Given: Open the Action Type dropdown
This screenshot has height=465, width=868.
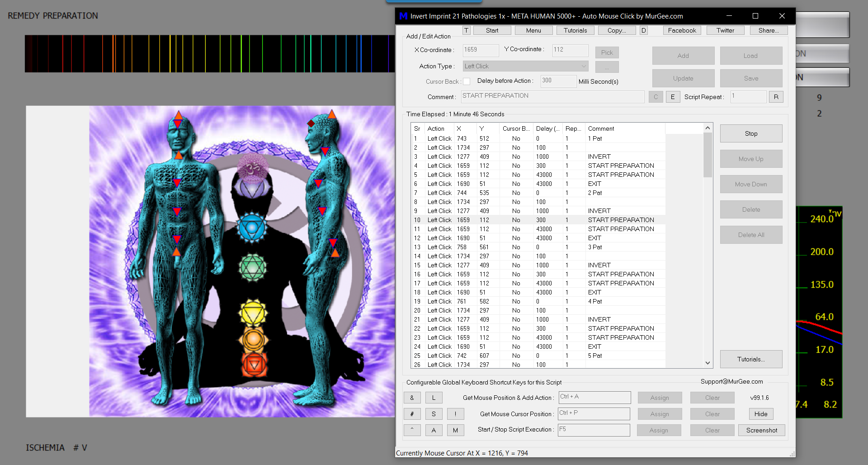Looking at the screenshot, I should pyautogui.click(x=526, y=66).
